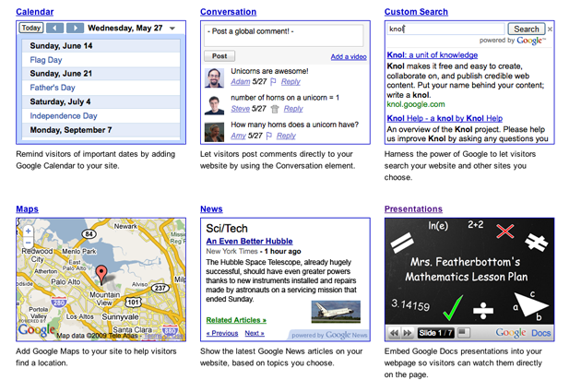Image resolution: width=581 pixels, height=392 pixels.
Task: Open An Even Better Hubble article
Action: click(249, 242)
